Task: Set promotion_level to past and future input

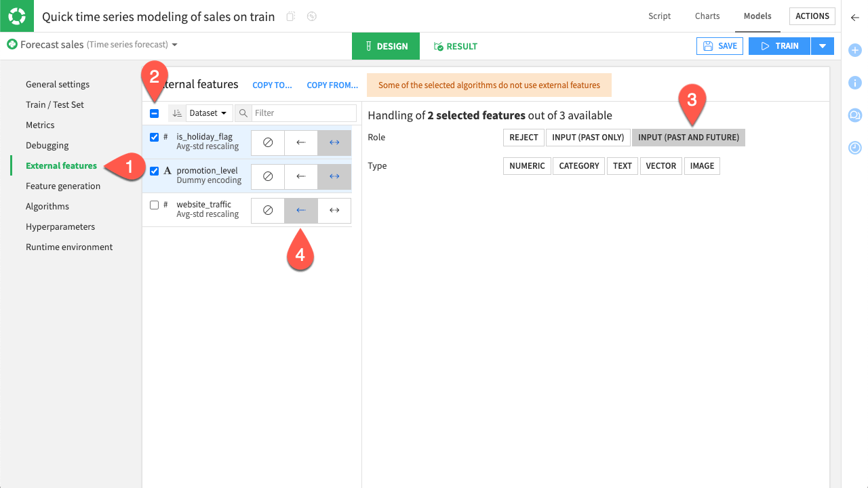Action: [334, 176]
